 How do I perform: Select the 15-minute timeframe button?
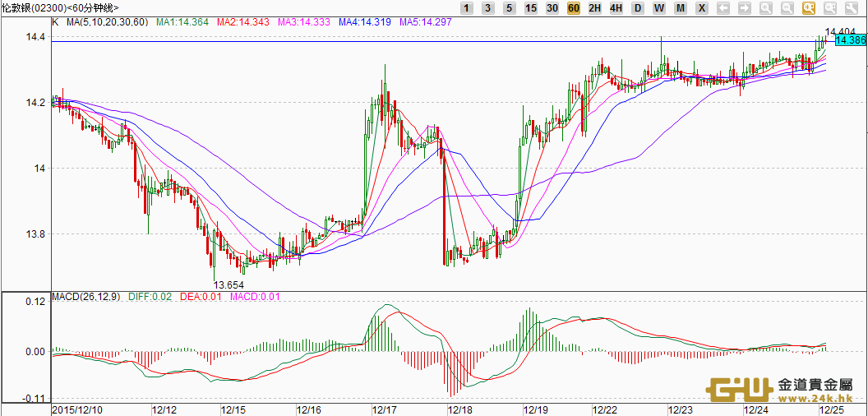(x=531, y=8)
